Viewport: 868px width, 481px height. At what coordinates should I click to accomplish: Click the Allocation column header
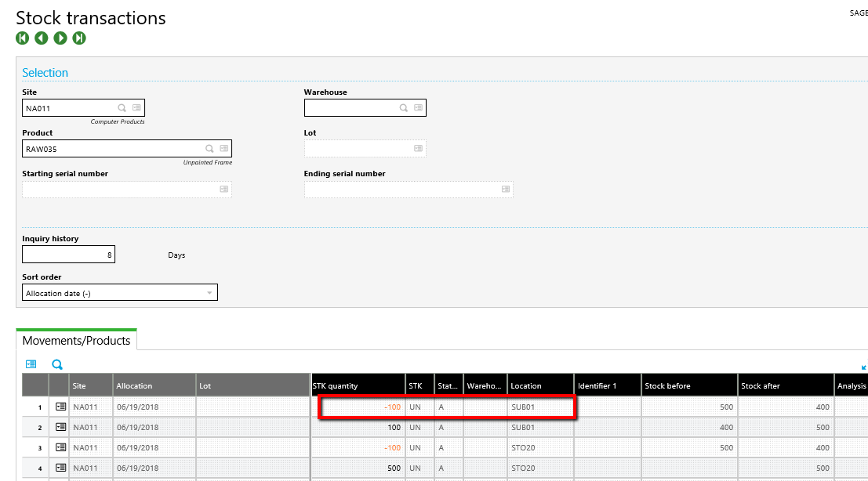(x=154, y=385)
